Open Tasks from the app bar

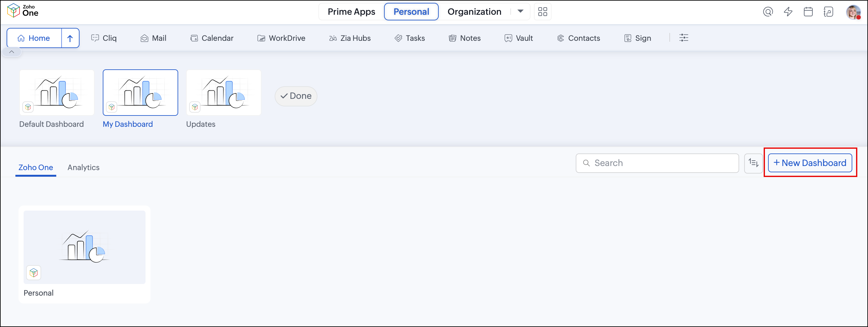click(409, 38)
